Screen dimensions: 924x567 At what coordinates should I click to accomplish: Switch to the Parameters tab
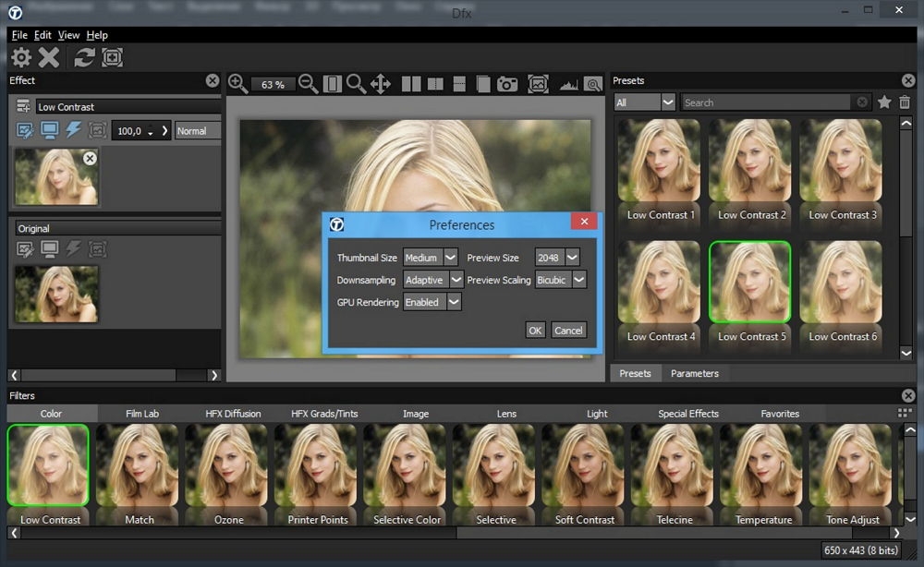pos(694,373)
